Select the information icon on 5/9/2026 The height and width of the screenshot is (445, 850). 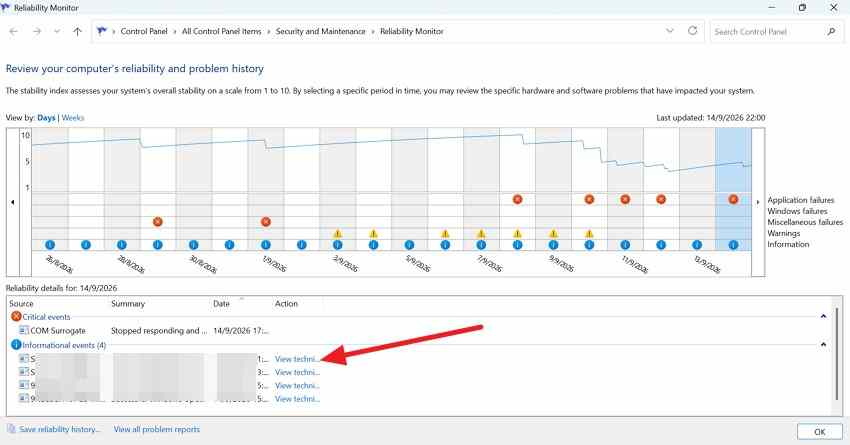[x=409, y=245]
